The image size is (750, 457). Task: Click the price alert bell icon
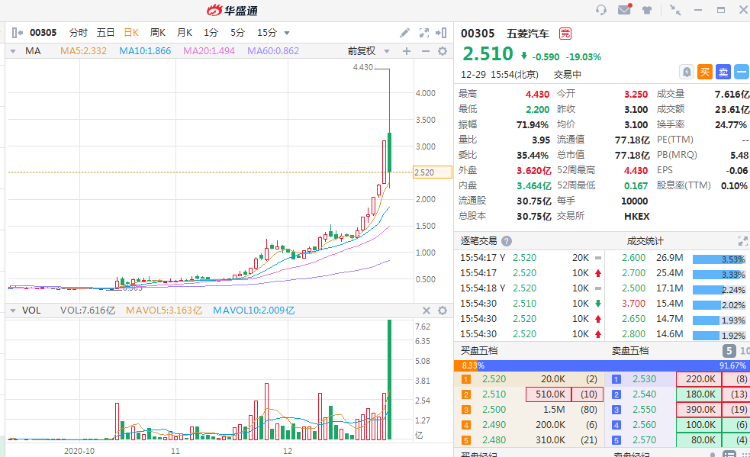pos(686,72)
